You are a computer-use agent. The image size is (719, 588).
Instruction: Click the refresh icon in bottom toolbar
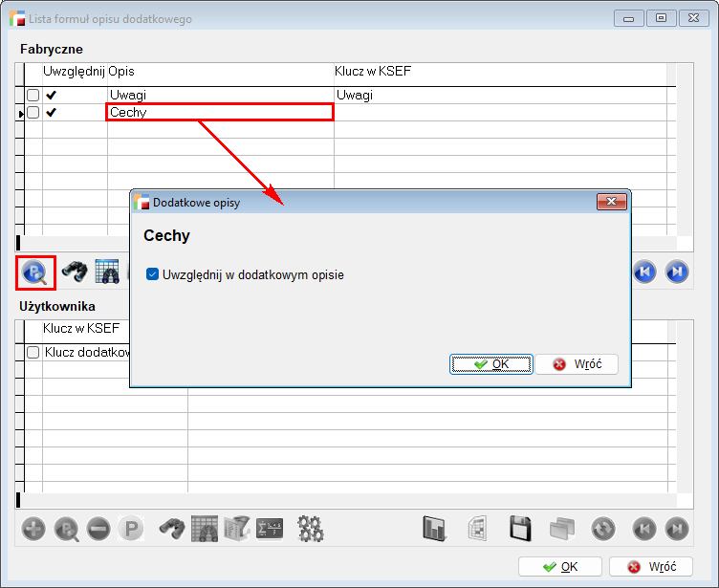coord(602,529)
